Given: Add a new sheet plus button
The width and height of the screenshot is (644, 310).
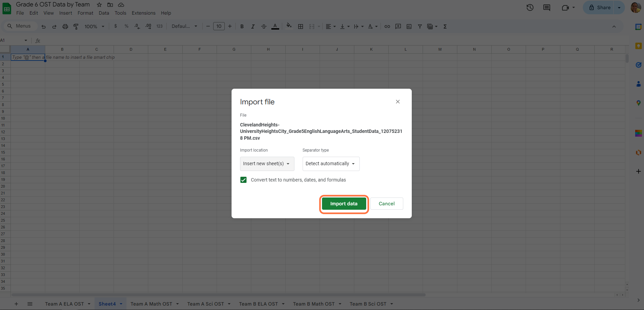Looking at the screenshot, I should (x=16, y=304).
